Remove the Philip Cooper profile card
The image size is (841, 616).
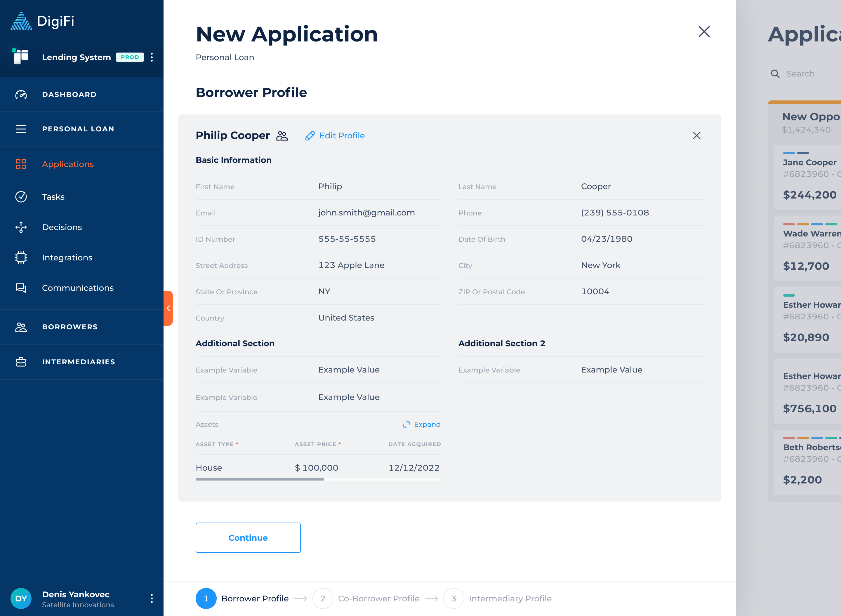click(x=696, y=136)
